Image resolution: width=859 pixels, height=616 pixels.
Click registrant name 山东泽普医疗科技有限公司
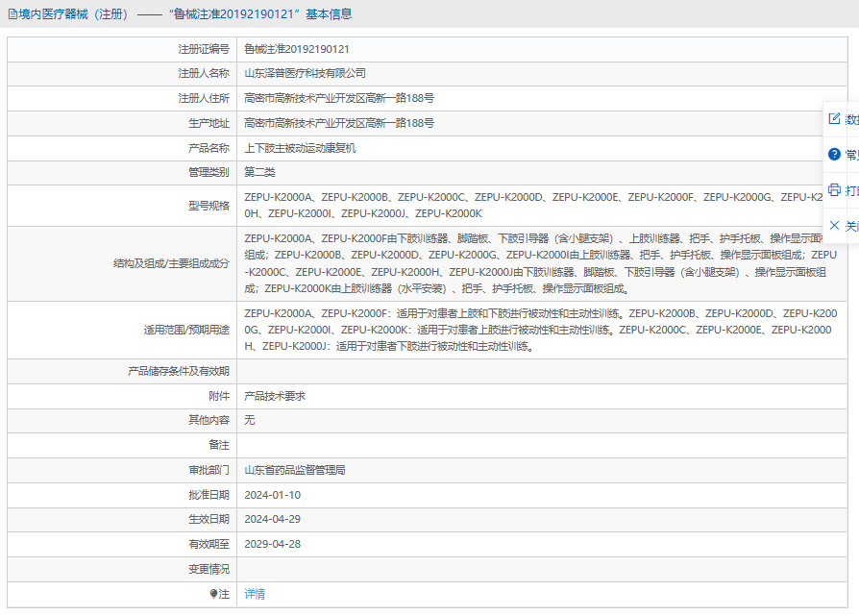[x=305, y=73]
